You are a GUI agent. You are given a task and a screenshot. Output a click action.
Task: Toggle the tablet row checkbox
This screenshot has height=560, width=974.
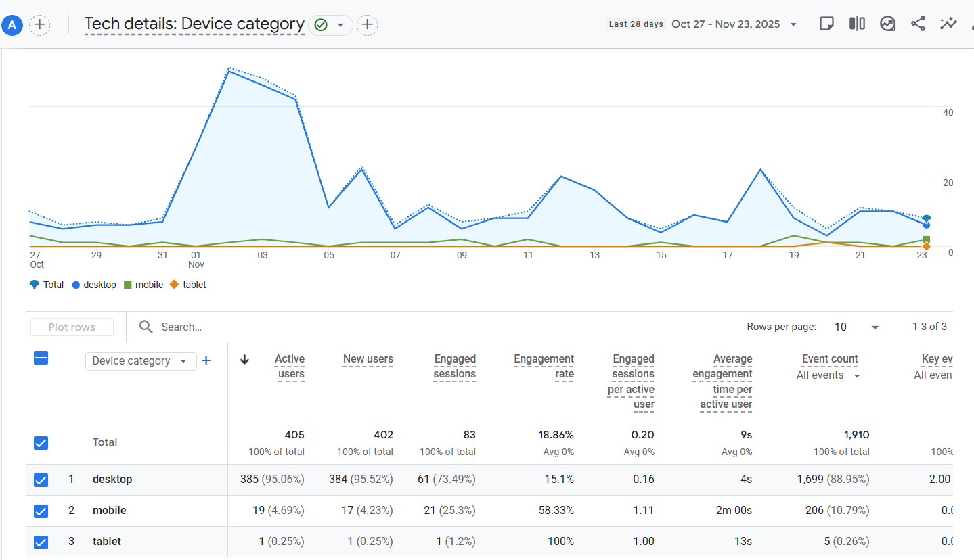(x=41, y=542)
